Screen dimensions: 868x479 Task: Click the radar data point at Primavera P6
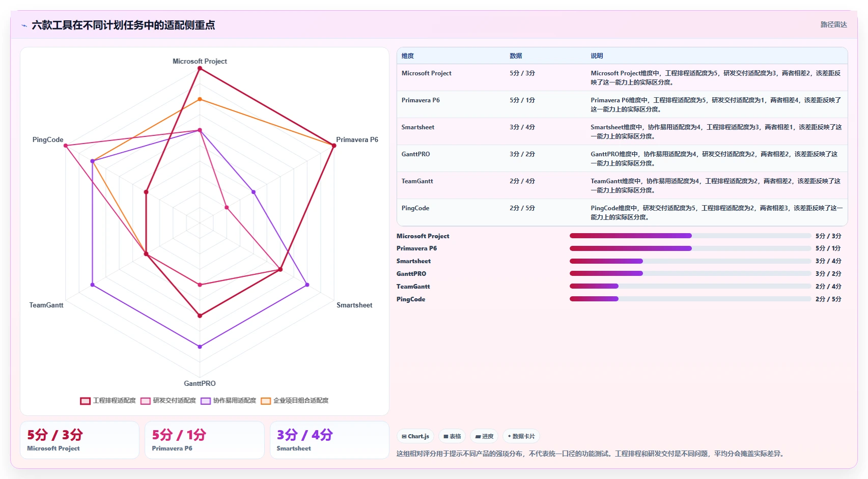point(334,146)
